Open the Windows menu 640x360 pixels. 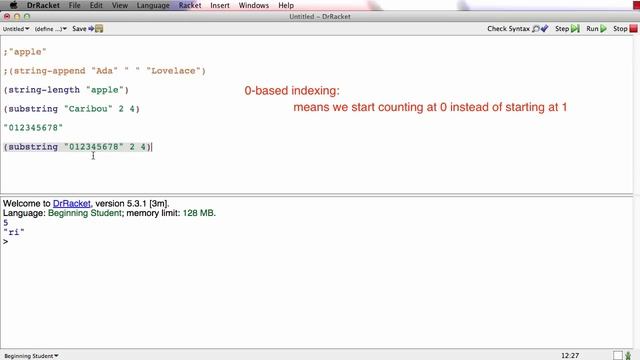[253, 5]
